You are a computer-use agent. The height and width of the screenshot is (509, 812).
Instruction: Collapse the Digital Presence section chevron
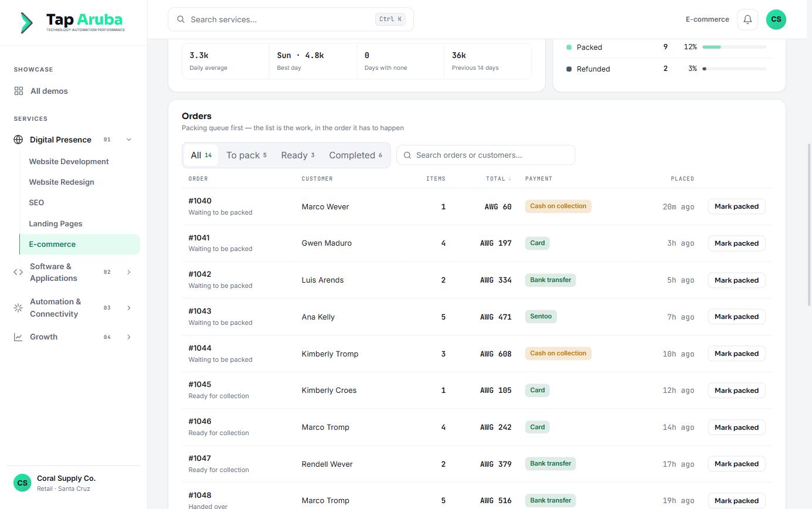pos(129,140)
